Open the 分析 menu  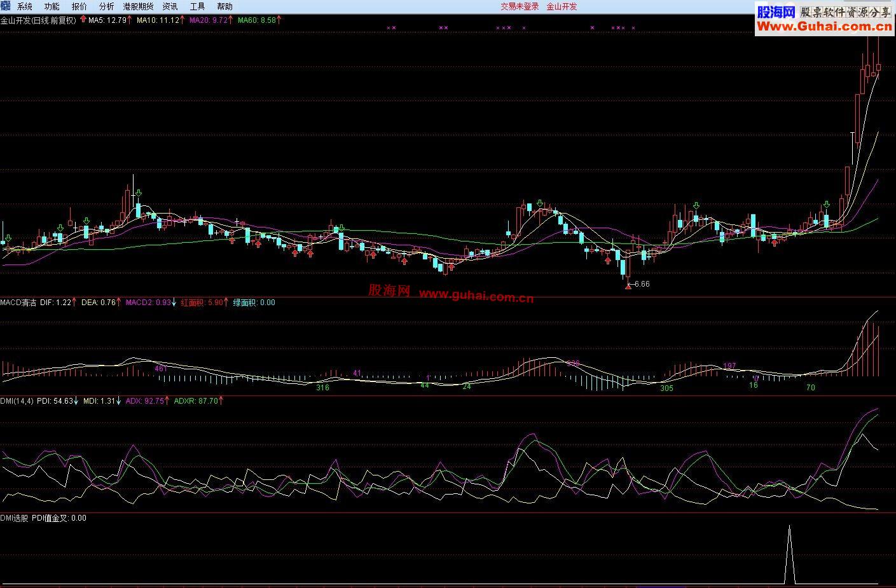click(x=107, y=6)
